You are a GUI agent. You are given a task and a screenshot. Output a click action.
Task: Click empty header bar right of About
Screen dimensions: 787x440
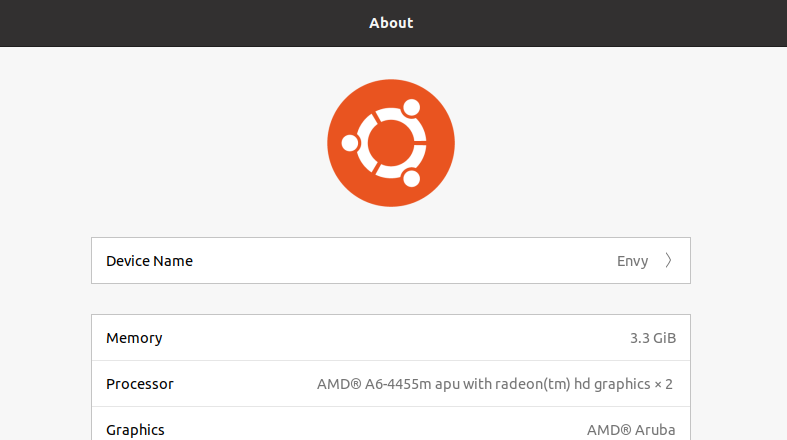(x=620, y=23)
